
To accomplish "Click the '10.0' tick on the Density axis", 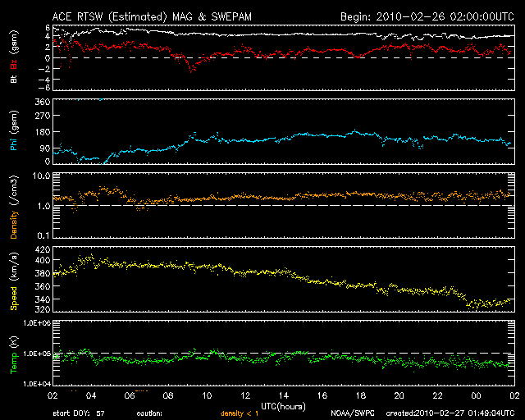I will [41, 176].
